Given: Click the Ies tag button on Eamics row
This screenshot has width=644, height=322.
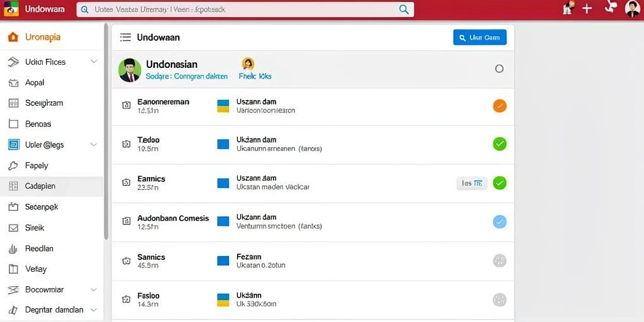Looking at the screenshot, I should pos(472,183).
